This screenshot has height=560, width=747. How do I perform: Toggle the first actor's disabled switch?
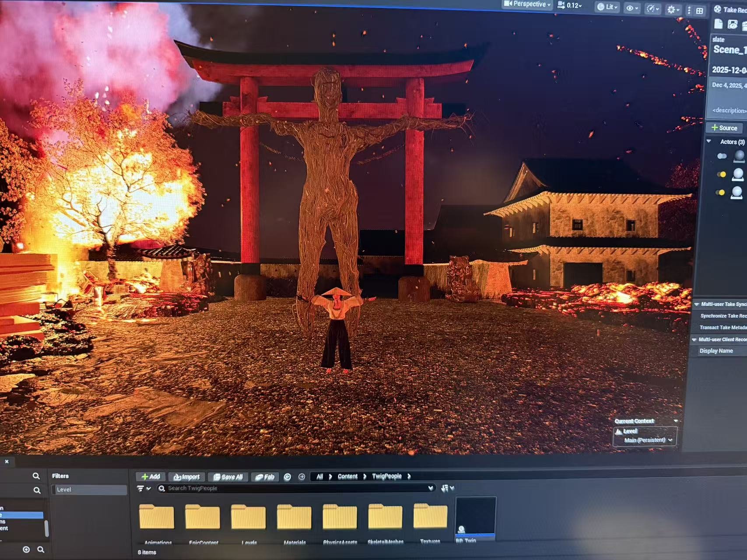[x=722, y=156]
